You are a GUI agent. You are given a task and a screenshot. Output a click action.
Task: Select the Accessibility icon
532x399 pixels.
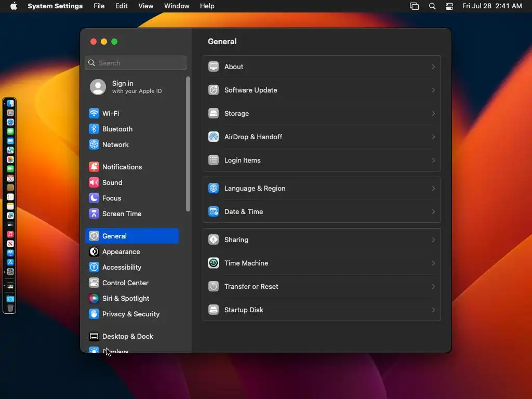point(94,268)
